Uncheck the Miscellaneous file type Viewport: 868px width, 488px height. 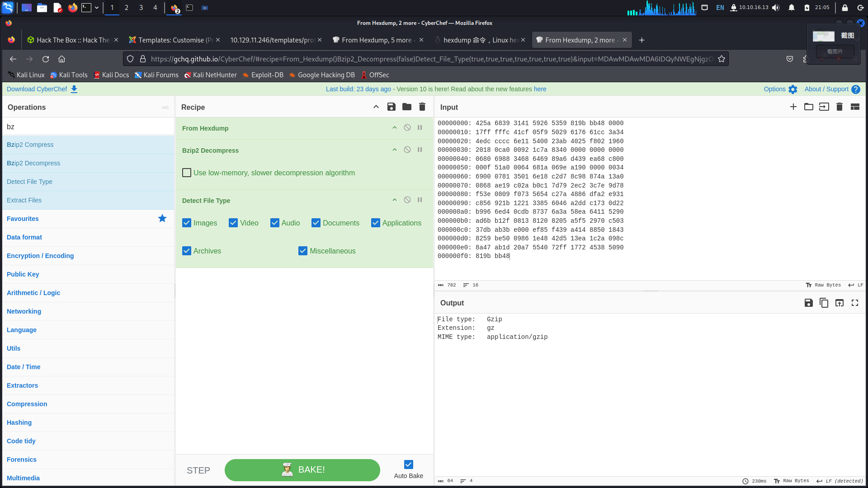click(x=303, y=251)
